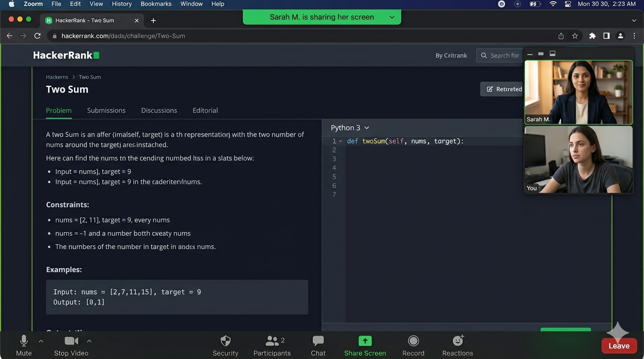Click the HackerRank logo
644x359 pixels.
pyautogui.click(x=66, y=55)
